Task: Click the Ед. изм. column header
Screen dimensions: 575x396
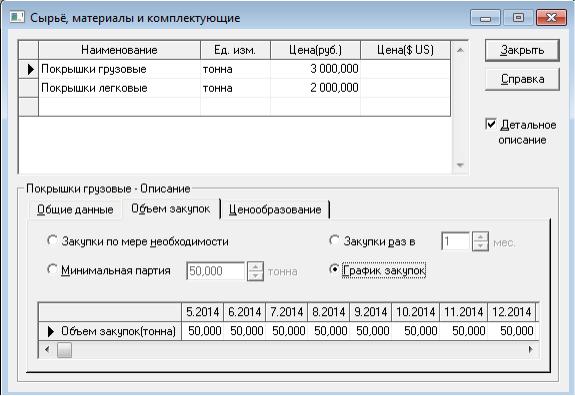Action: (x=235, y=50)
